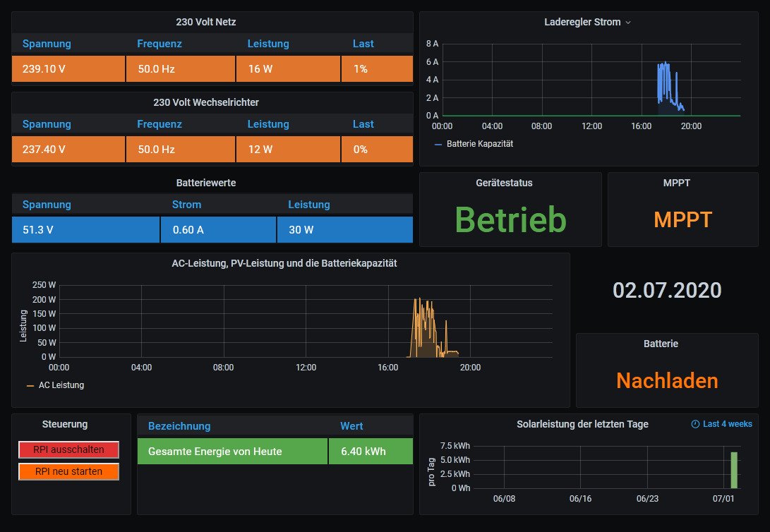The height and width of the screenshot is (532, 770).
Task: Open the 230 Volt Netz panel title menu
Action: tap(205, 22)
